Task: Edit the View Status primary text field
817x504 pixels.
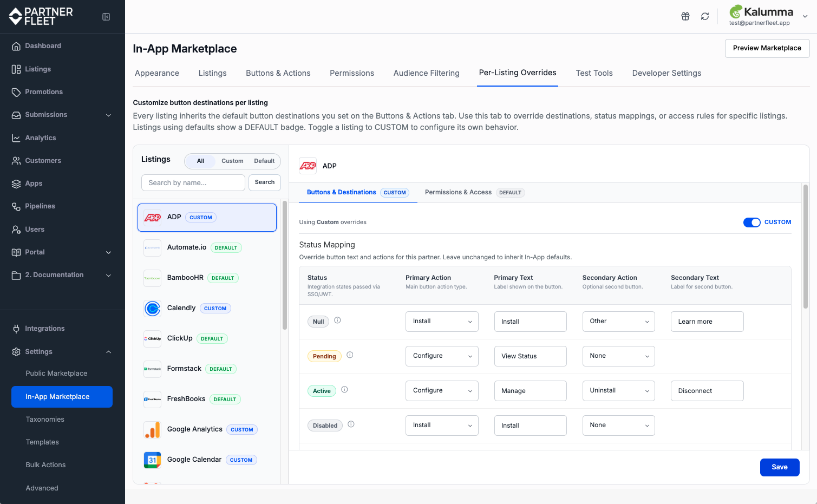Action: tap(530, 356)
